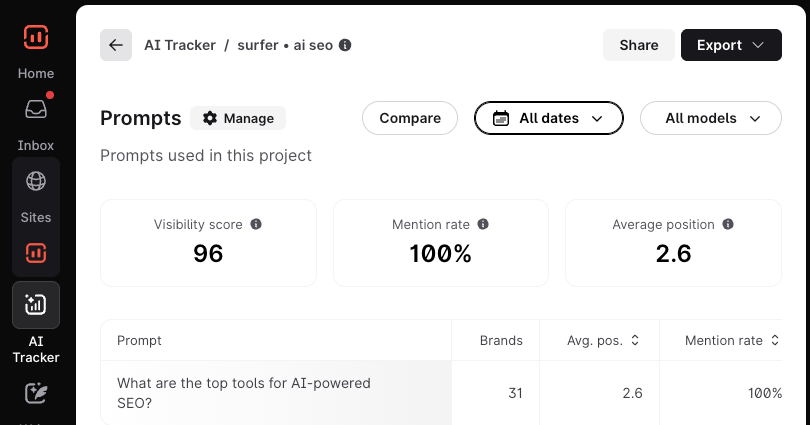810x425 pixels.
Task: Open the Export dropdown
Action: point(731,45)
